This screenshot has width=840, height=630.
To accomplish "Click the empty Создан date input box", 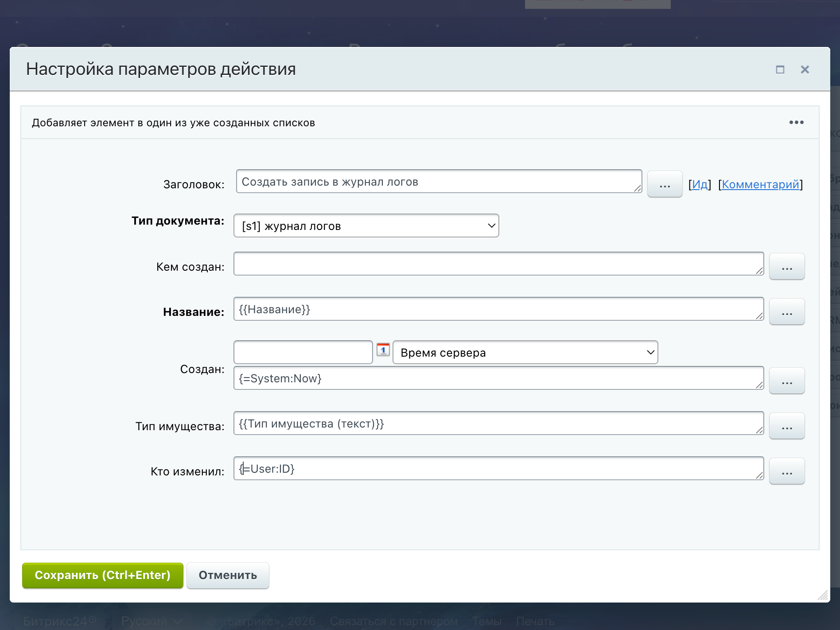I will click(x=303, y=353).
